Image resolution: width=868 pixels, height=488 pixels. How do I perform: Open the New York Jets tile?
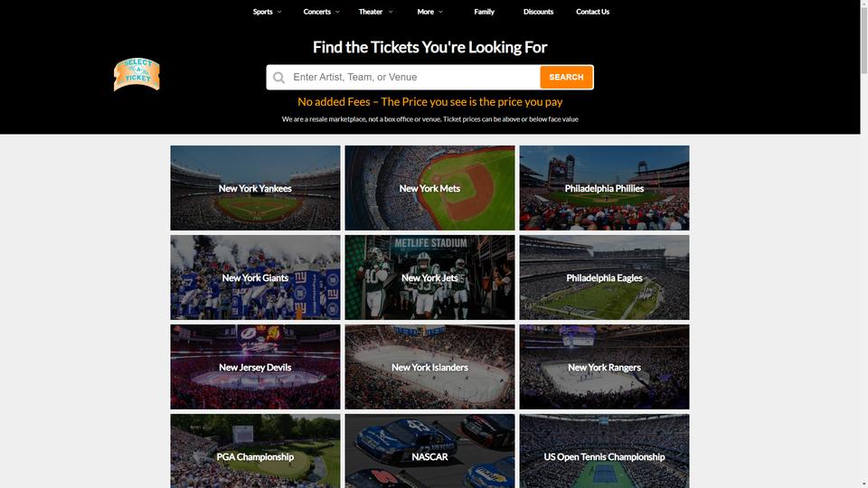(x=429, y=277)
